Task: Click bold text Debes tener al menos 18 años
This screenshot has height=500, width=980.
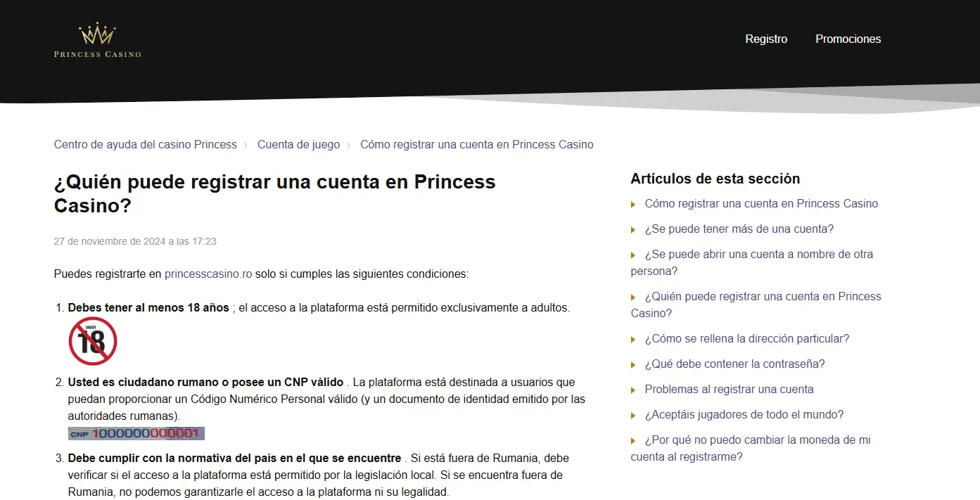Action: (x=148, y=308)
